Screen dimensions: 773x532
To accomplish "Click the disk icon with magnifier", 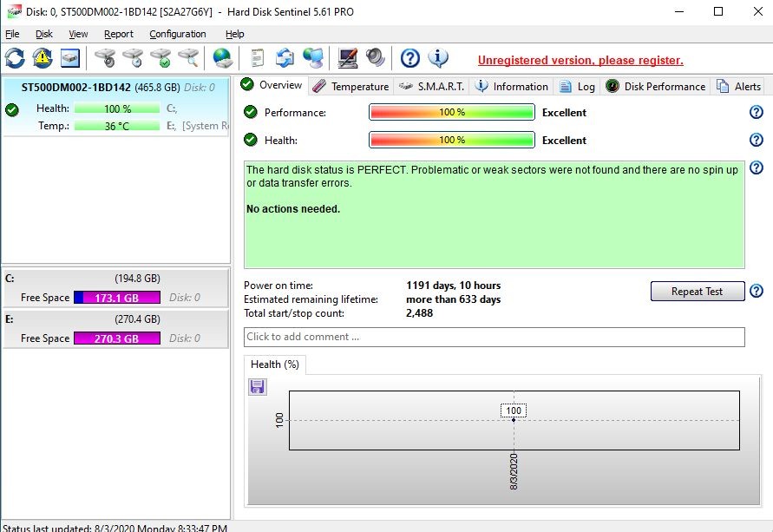I will pos(188,58).
